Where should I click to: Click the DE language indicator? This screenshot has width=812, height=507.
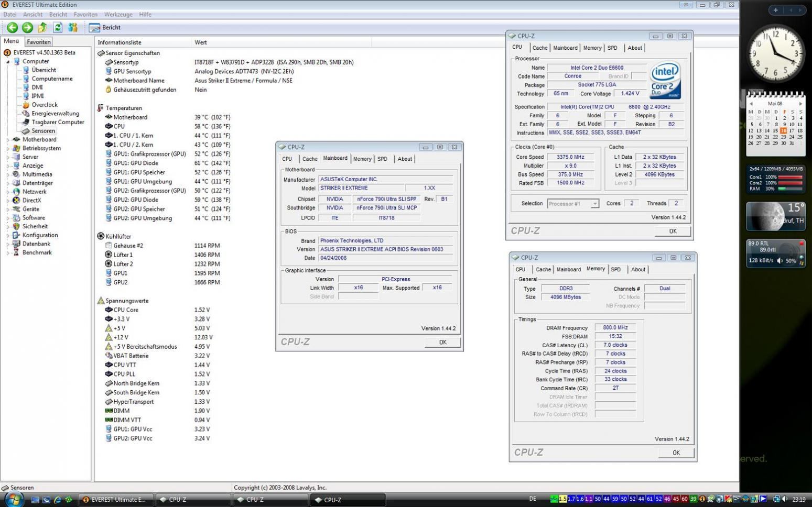point(533,499)
